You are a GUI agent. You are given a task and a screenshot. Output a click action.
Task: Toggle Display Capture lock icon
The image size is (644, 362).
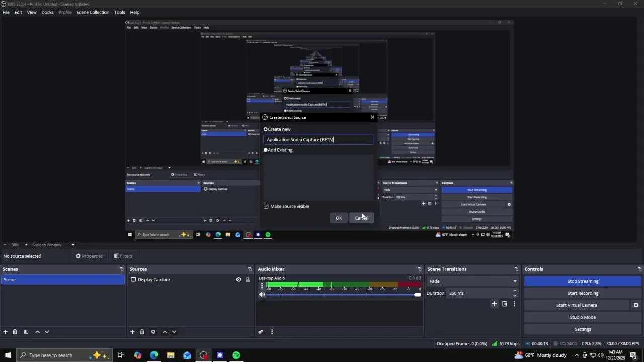click(x=248, y=280)
